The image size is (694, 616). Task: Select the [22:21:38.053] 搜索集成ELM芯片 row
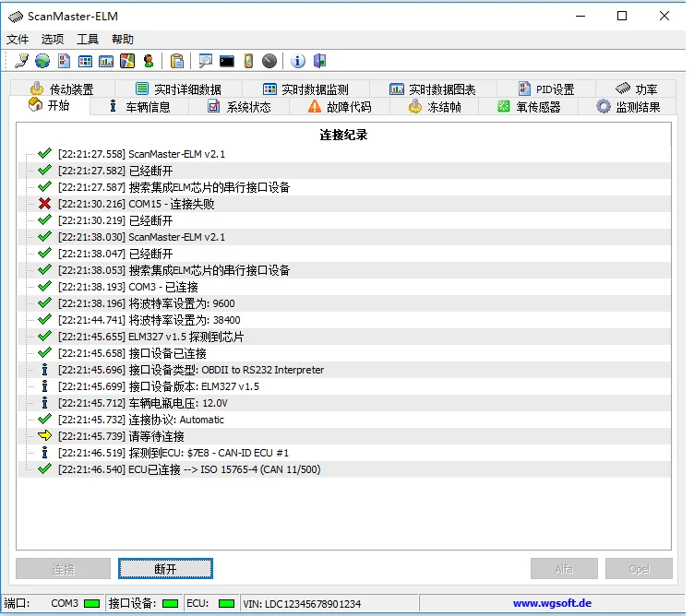click(x=344, y=270)
